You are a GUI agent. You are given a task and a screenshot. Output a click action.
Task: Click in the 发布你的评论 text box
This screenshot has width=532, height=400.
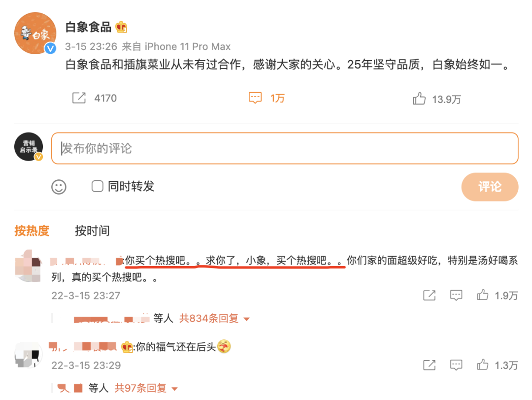[285, 148]
